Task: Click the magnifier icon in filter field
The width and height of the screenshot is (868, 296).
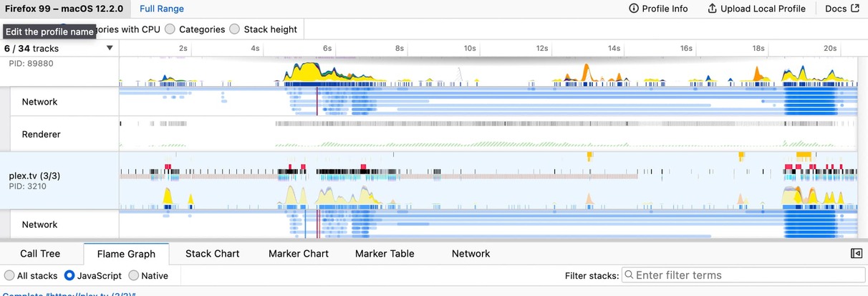Action: pos(628,275)
